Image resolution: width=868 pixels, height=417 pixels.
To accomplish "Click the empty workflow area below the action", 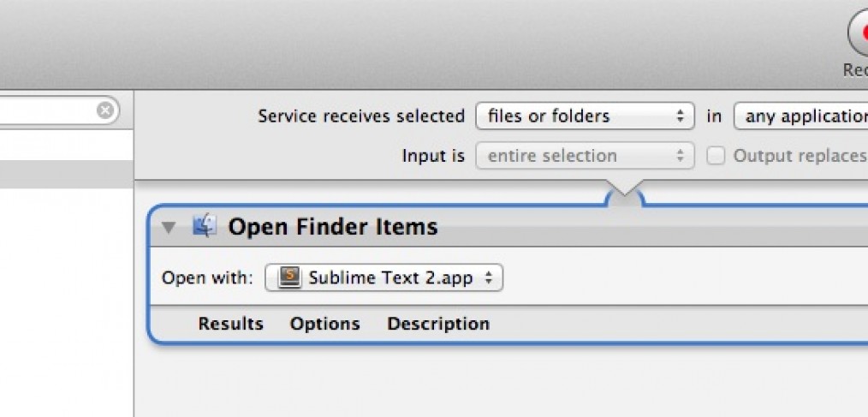I will 501,382.
